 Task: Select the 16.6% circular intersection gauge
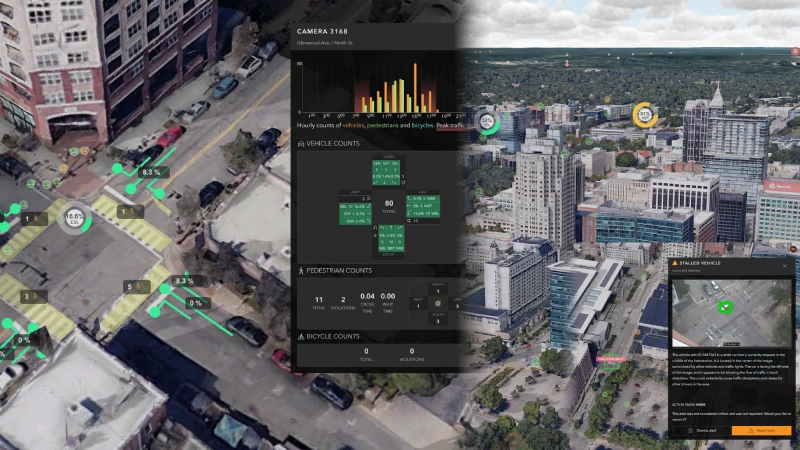[73, 217]
